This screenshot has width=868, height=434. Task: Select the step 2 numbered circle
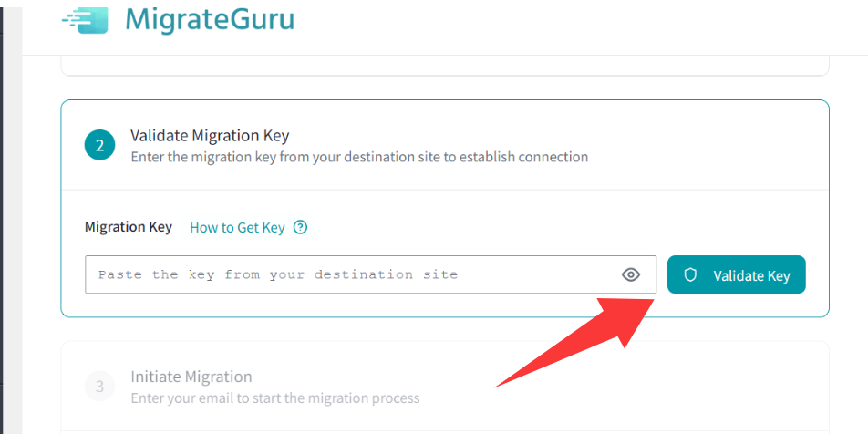tap(99, 146)
